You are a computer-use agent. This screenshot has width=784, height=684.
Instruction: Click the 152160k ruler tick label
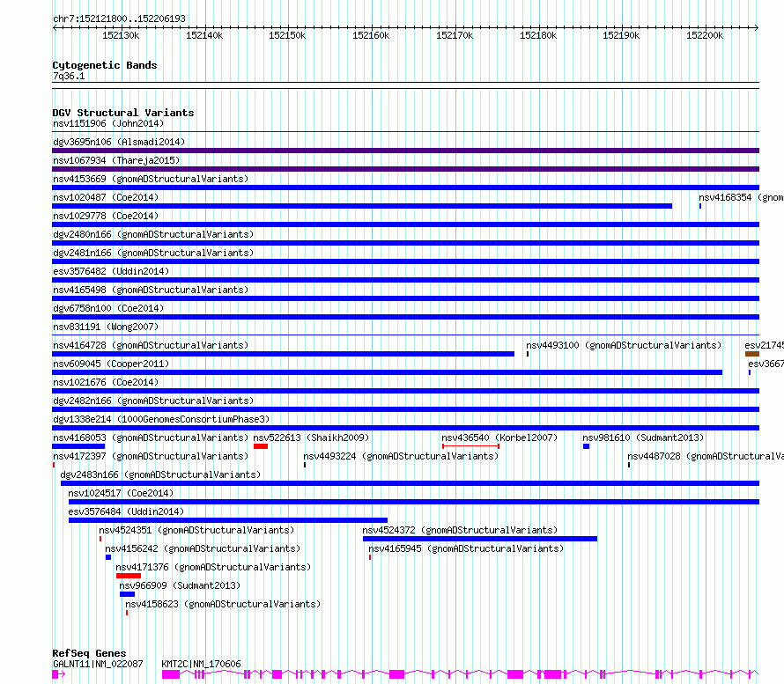click(371, 35)
